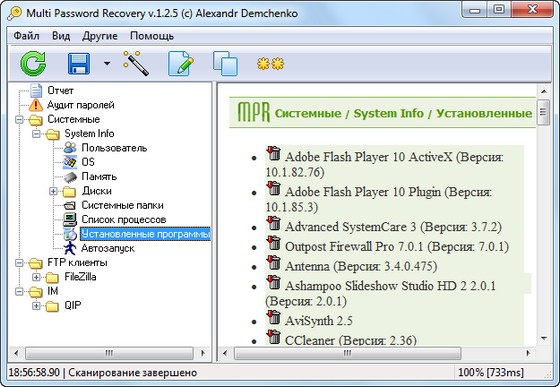Image resolution: width=560 pixels, height=387 pixels.
Task: Click trash icon beside Outpost Firewall Pro
Action: 274,243
